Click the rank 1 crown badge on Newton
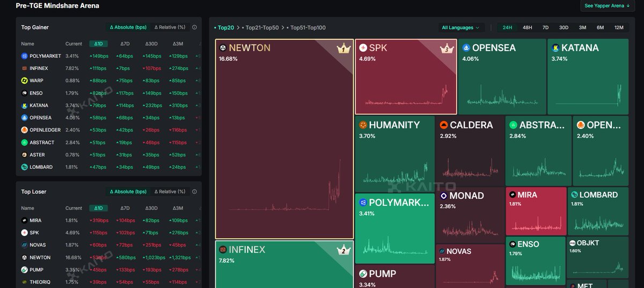The width and height of the screenshot is (644, 288). [x=343, y=49]
